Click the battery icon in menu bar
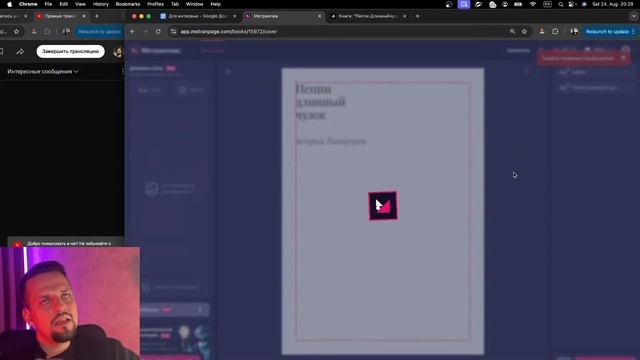Screen dimensions: 640x360 (x=518, y=4)
